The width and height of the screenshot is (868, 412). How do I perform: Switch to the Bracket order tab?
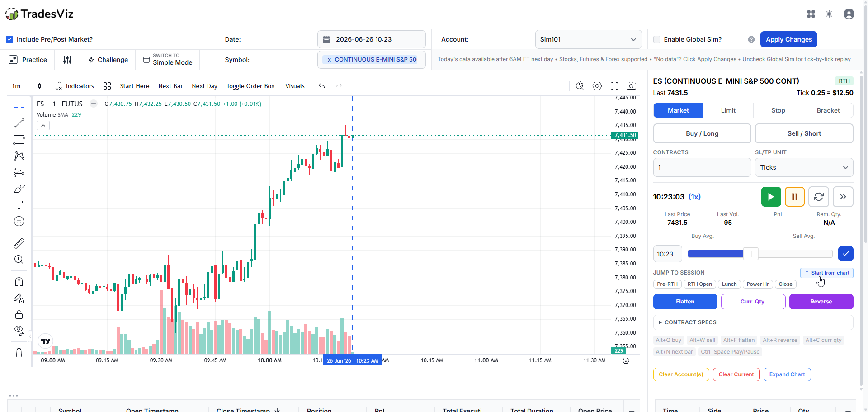click(828, 110)
